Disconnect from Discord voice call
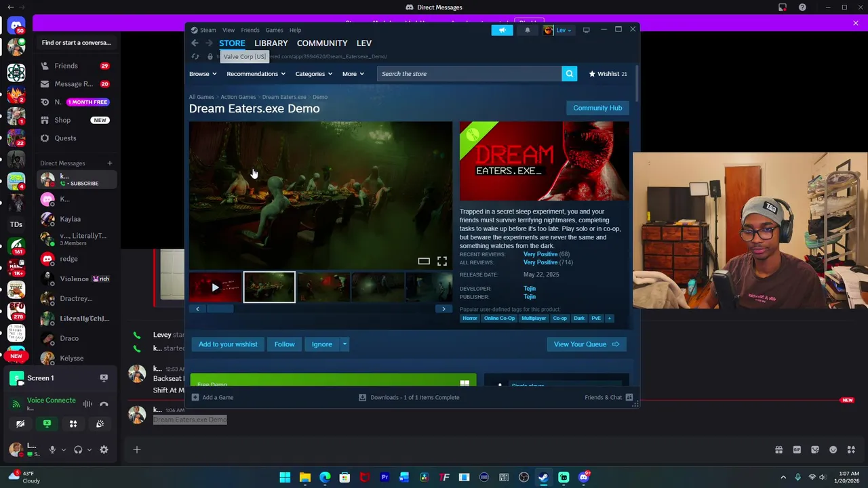868x488 pixels. pyautogui.click(x=104, y=404)
